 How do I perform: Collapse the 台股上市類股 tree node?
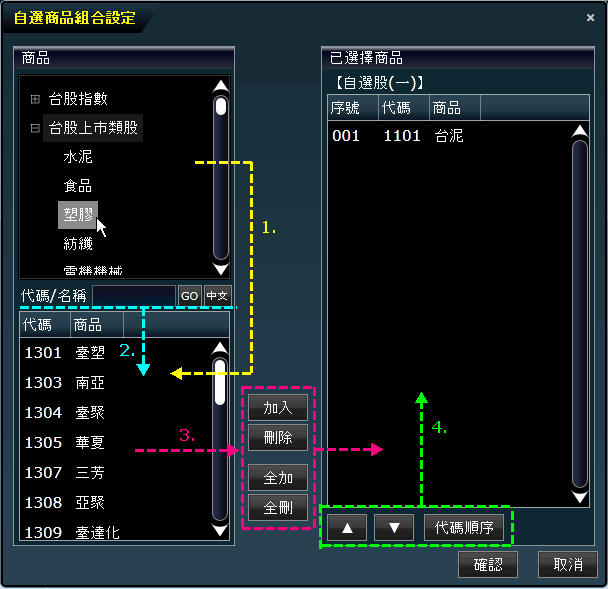click(35, 128)
